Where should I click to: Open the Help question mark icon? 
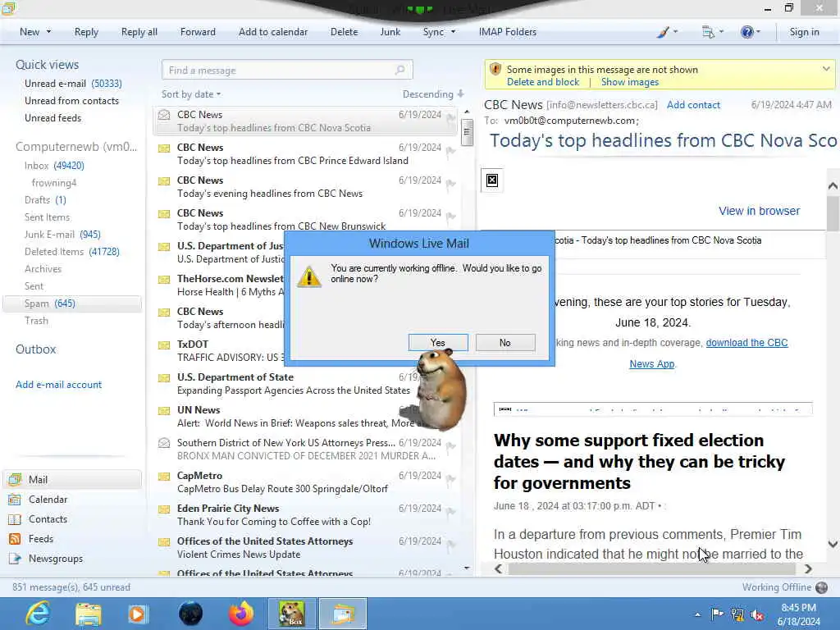pyautogui.click(x=746, y=32)
